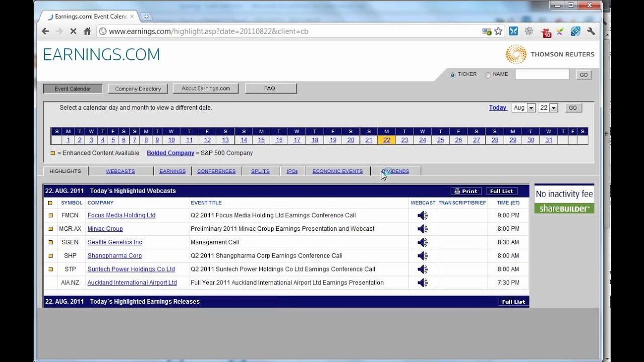Viewport: 644px width, 362px height.
Task: Switch to the SPLITS tab
Action: coord(260,171)
